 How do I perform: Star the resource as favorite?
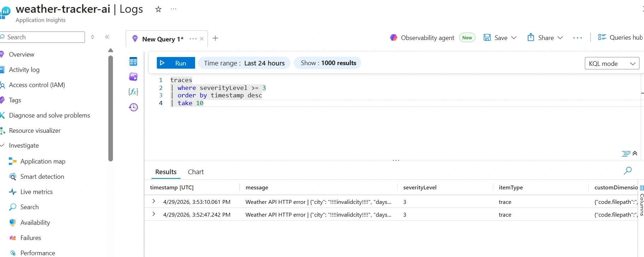click(x=158, y=9)
